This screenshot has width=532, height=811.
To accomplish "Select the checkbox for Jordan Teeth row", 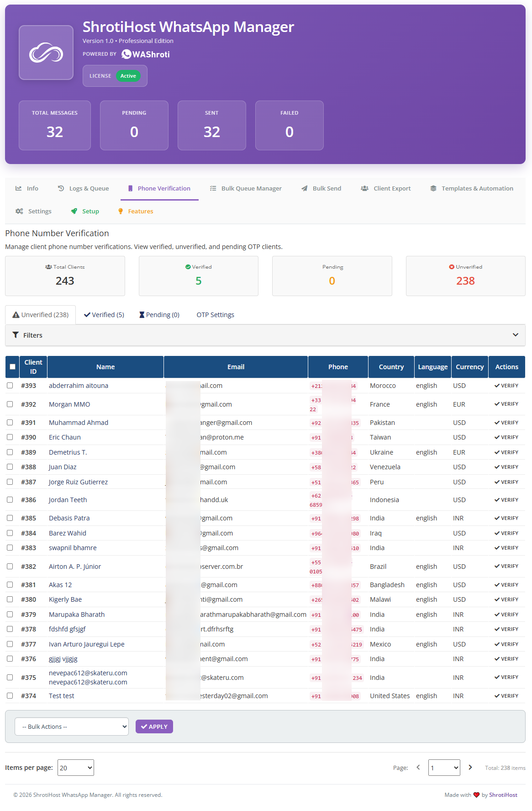I will coord(10,500).
